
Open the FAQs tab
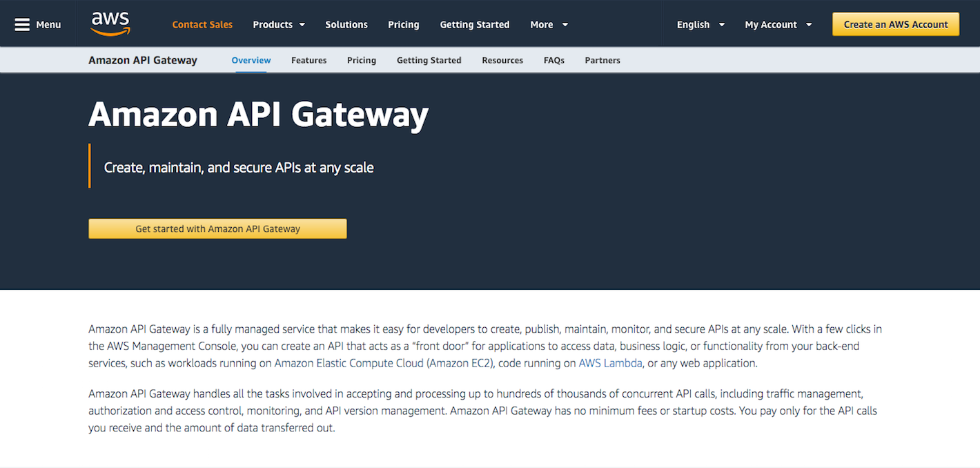coord(554,60)
